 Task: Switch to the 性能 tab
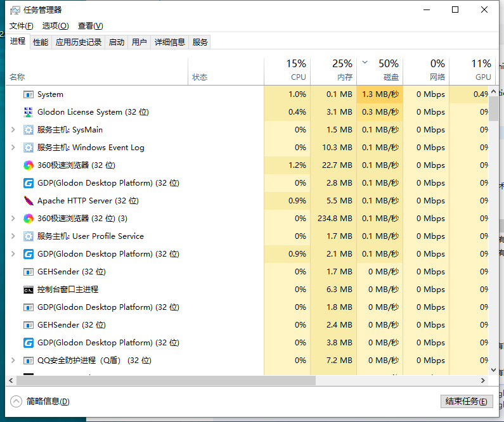(x=41, y=42)
